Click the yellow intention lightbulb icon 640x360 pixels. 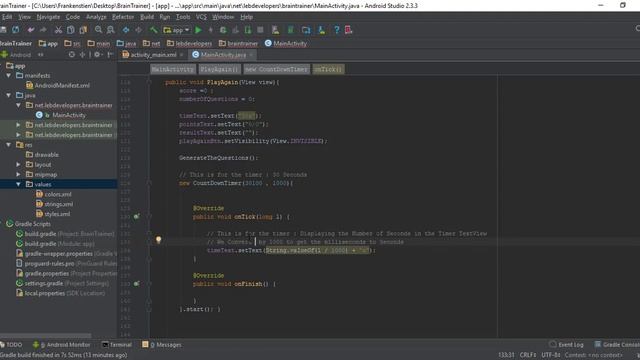(158, 240)
